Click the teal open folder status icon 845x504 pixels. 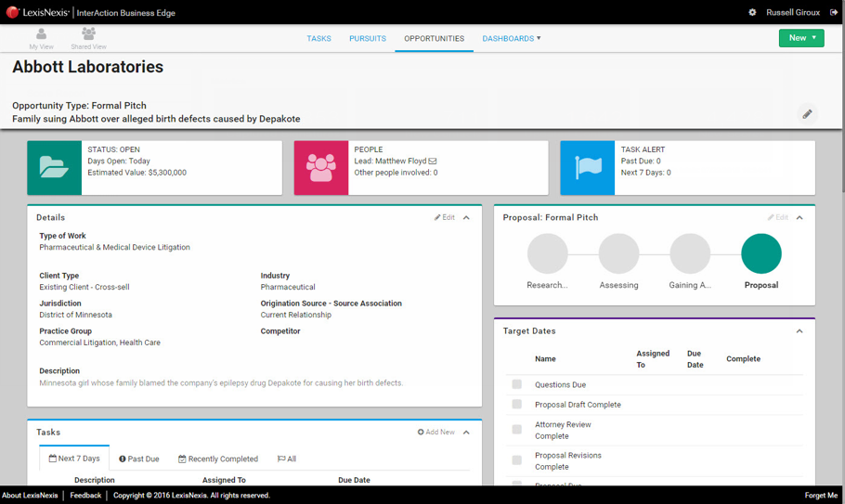point(55,167)
